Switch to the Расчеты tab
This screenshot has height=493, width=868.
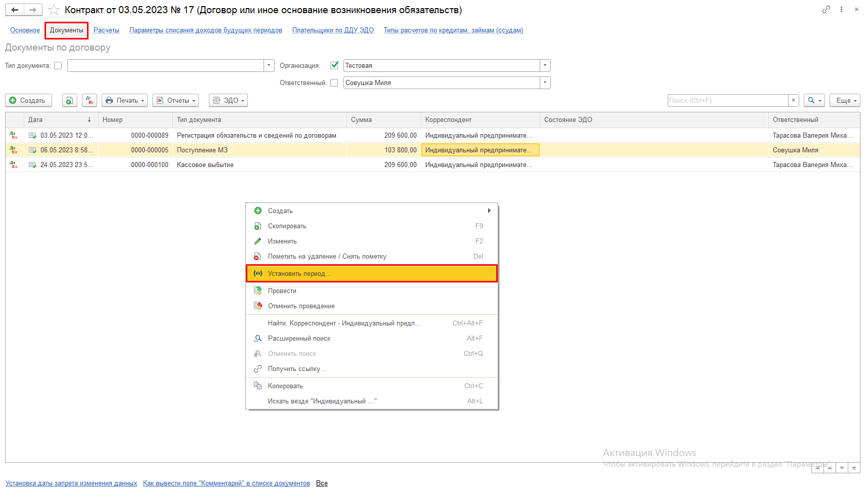[x=106, y=30]
